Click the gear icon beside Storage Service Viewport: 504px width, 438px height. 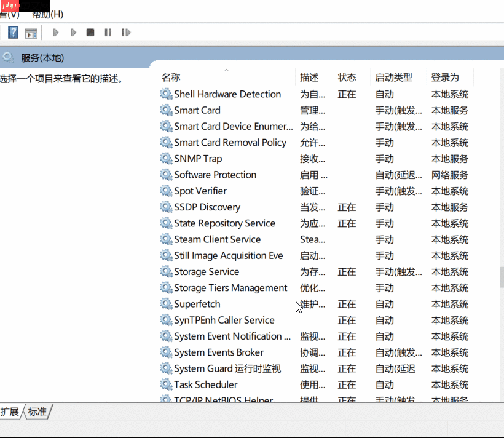(x=165, y=271)
